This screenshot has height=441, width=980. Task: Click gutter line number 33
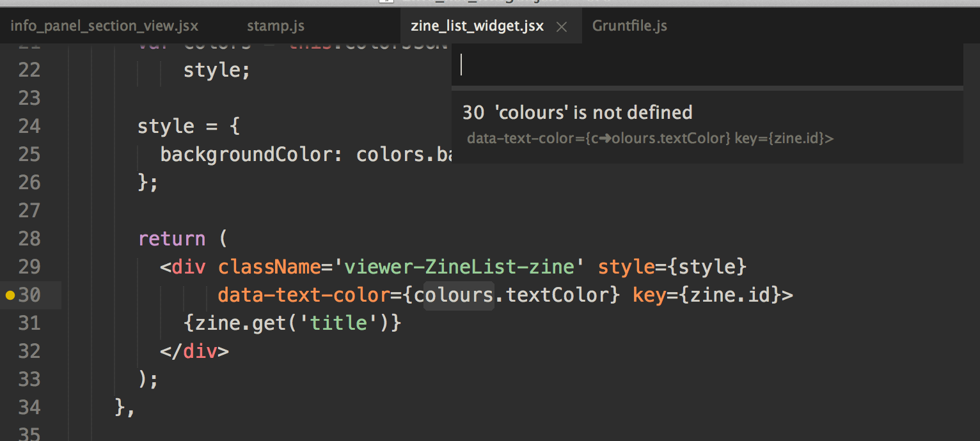coord(29,379)
